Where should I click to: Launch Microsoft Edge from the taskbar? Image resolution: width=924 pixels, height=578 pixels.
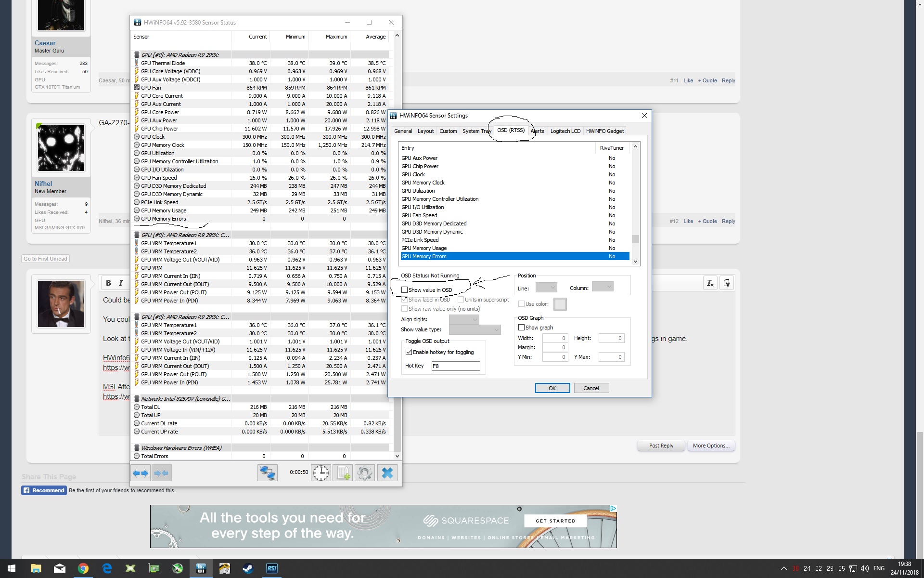pyautogui.click(x=107, y=568)
